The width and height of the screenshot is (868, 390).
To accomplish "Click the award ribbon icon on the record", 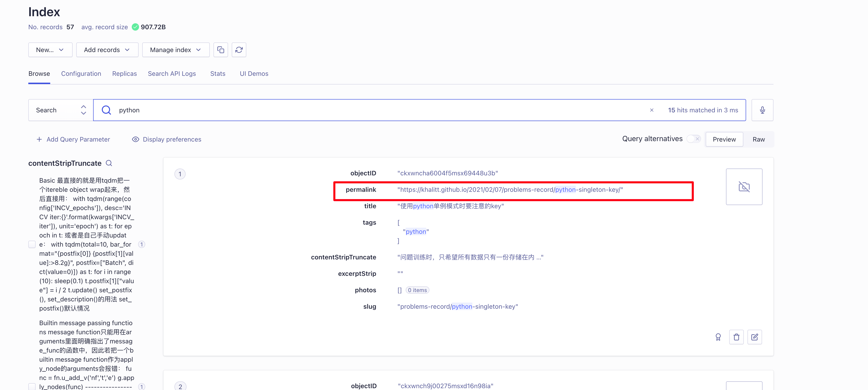I will 718,337.
